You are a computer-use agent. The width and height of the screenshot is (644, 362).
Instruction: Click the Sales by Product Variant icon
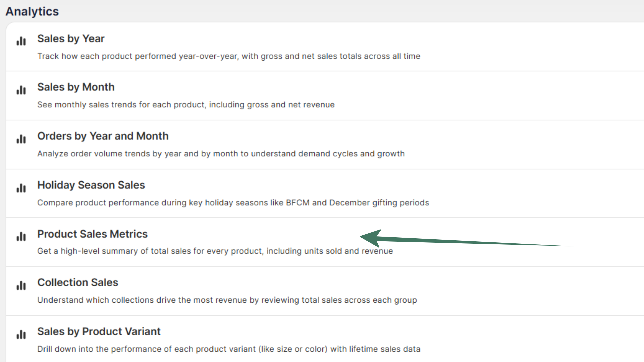tap(21, 334)
